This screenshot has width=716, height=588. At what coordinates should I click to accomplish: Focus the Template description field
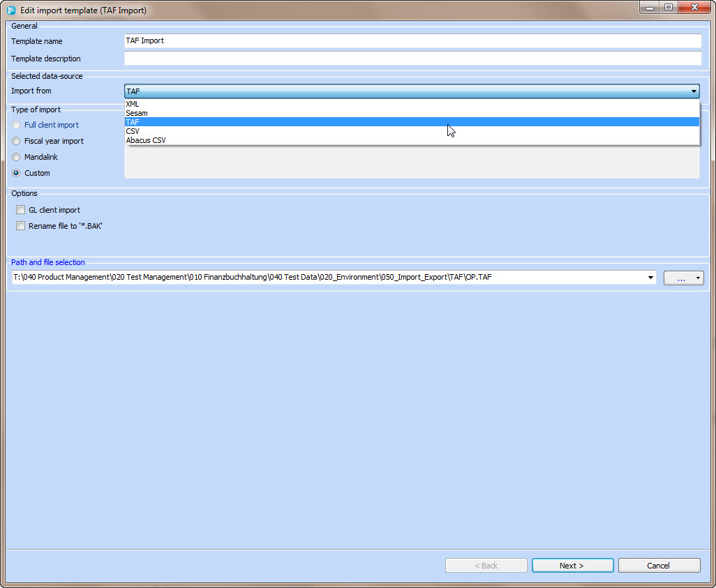pos(412,59)
